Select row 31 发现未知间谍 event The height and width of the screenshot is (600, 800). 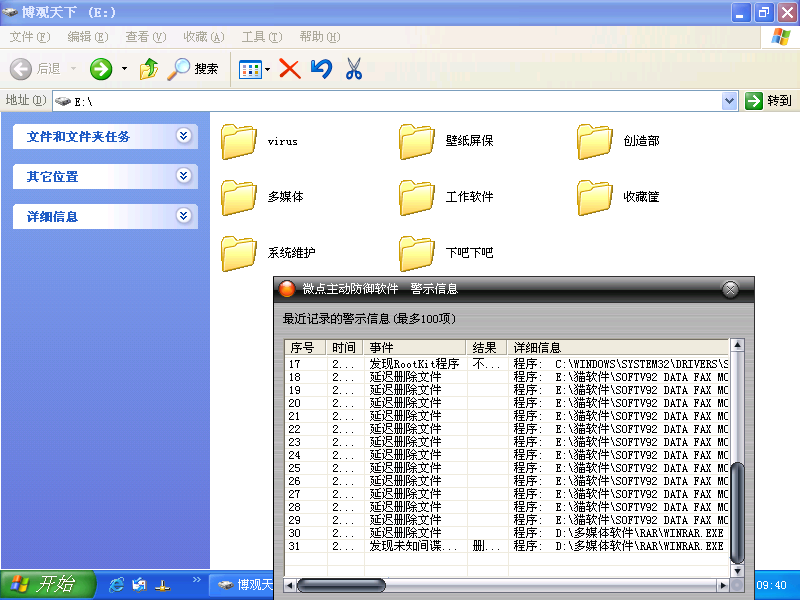(507, 546)
